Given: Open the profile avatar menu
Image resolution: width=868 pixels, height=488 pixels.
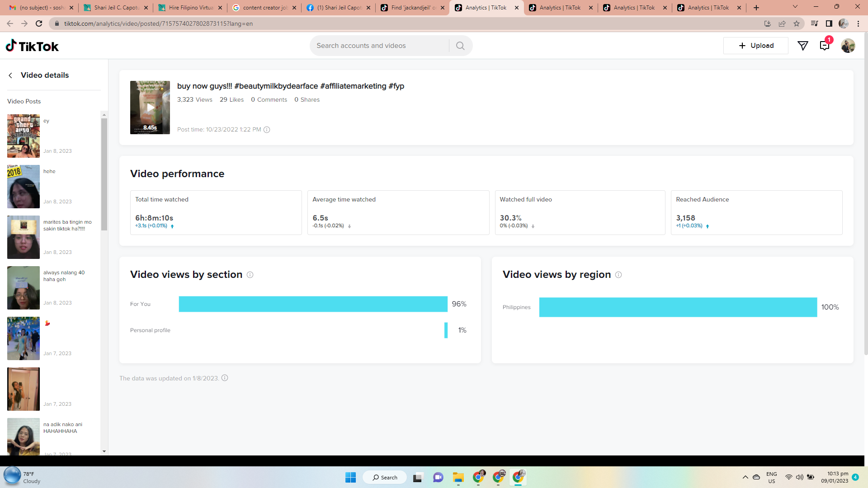Looking at the screenshot, I should 848,46.
